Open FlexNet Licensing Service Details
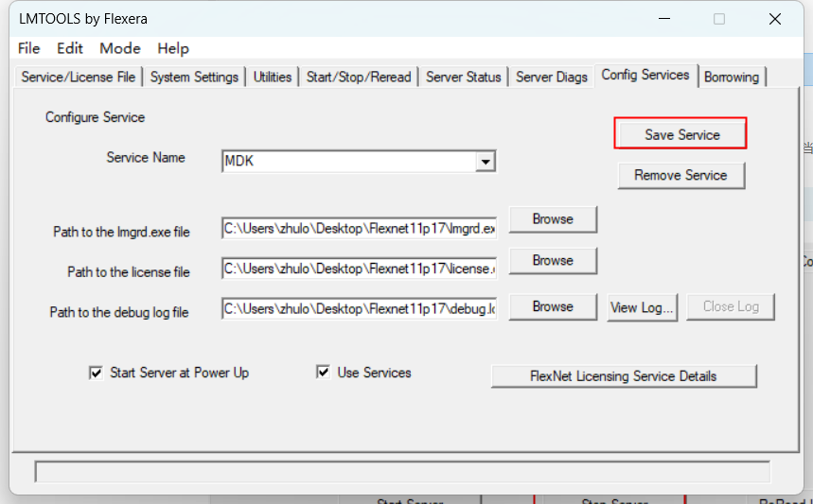This screenshot has width=813, height=504. tap(623, 376)
